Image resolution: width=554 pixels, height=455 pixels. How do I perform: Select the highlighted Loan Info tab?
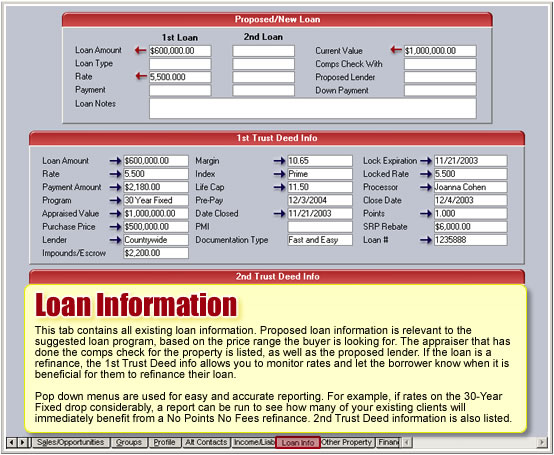pyautogui.click(x=298, y=443)
